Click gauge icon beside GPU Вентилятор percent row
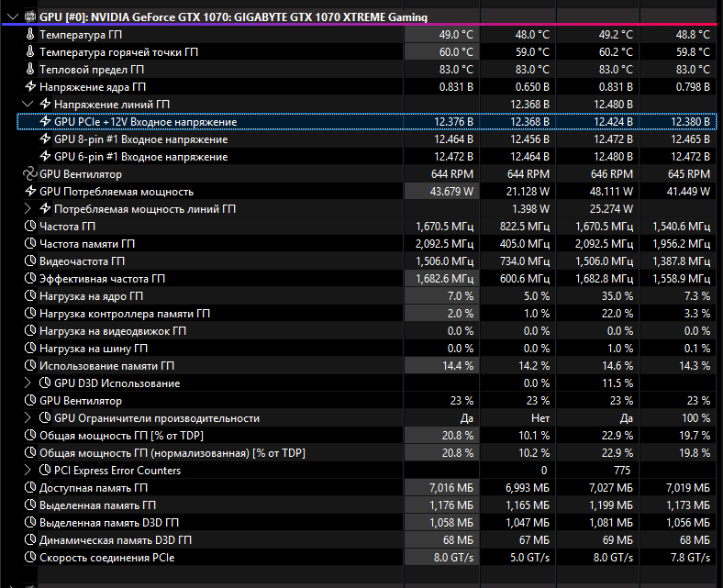 click(x=30, y=400)
